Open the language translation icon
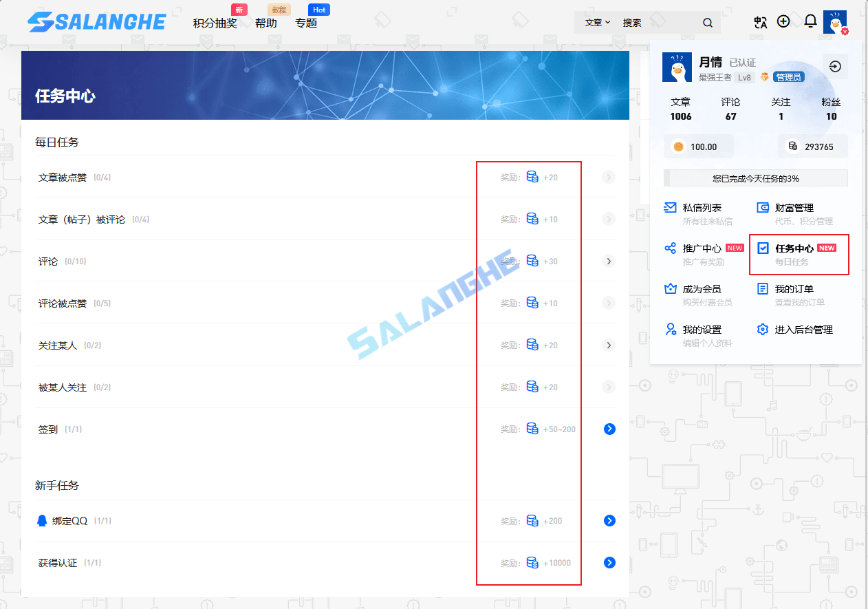 click(760, 21)
